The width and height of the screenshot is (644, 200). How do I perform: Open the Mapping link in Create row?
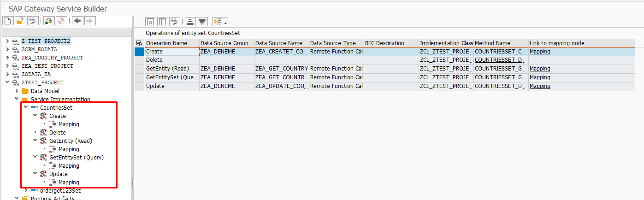pyautogui.click(x=540, y=52)
